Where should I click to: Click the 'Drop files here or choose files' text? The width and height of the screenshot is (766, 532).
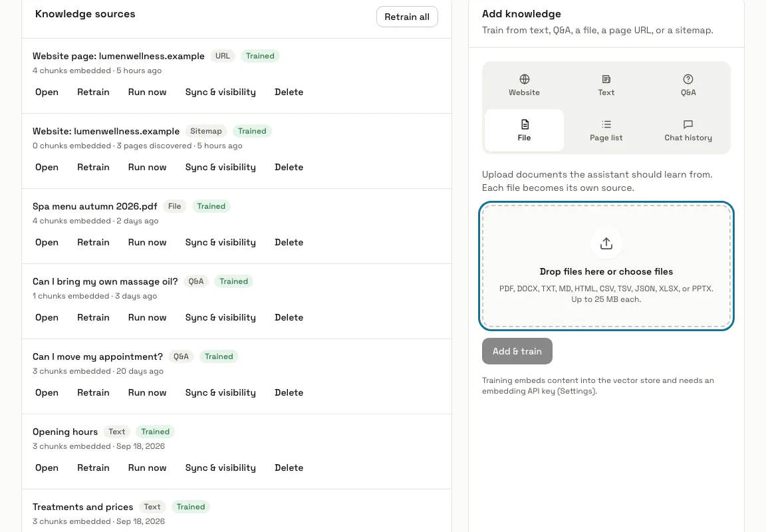coord(606,271)
